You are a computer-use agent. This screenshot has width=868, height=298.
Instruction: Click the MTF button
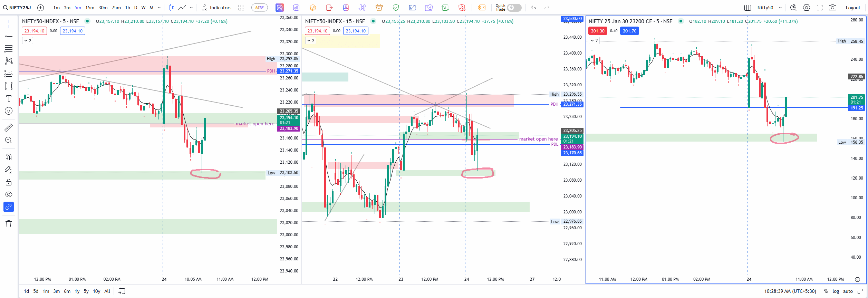(x=260, y=8)
